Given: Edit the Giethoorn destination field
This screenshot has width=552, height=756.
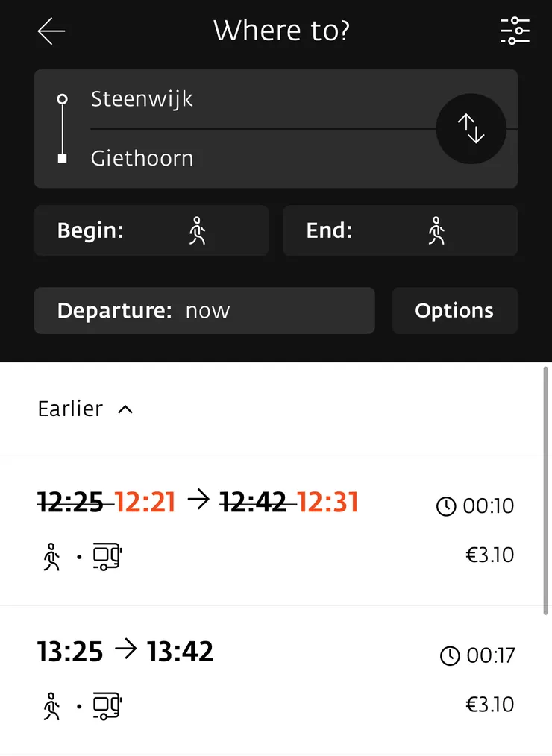Looking at the screenshot, I should pyautogui.click(x=254, y=158).
